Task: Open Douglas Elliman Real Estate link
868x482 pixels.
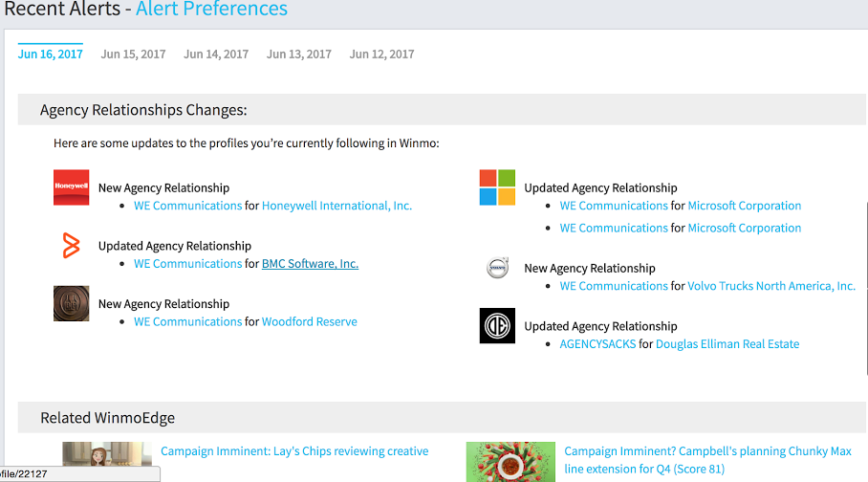Action: pos(727,344)
